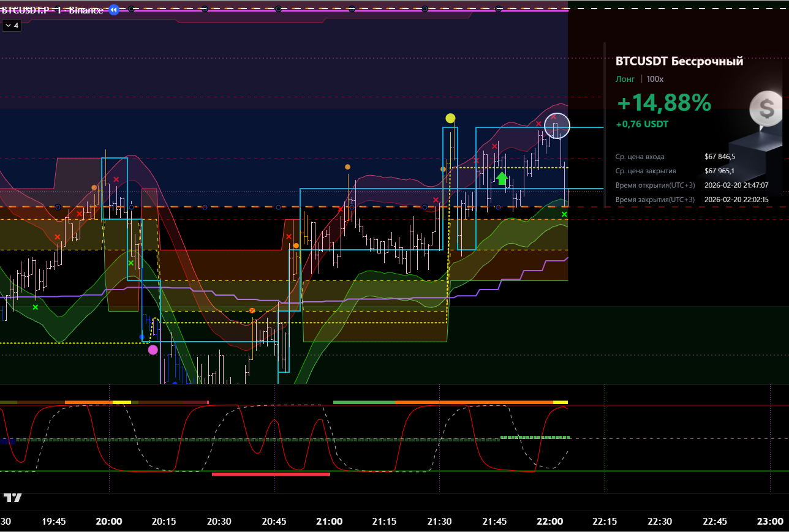Click the Лонг position label
789x532 pixels.
(625, 79)
